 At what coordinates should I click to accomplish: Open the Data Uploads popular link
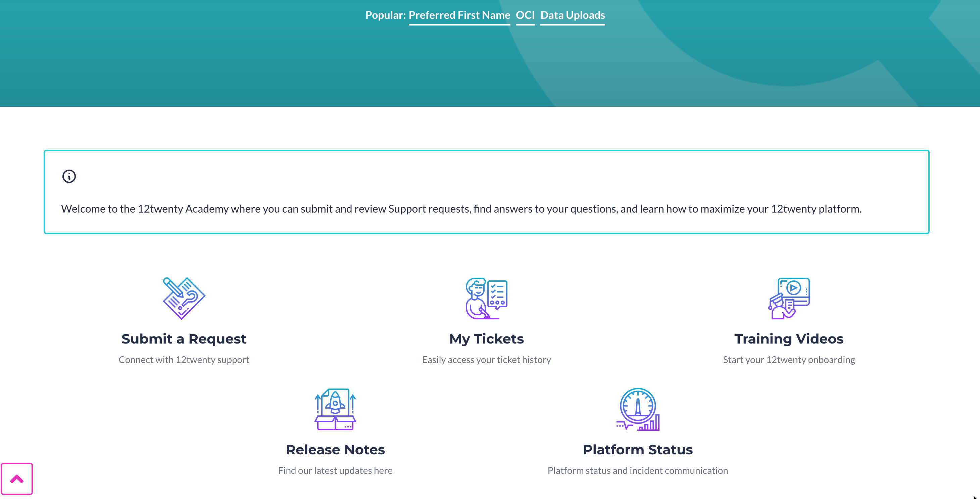[x=573, y=15]
